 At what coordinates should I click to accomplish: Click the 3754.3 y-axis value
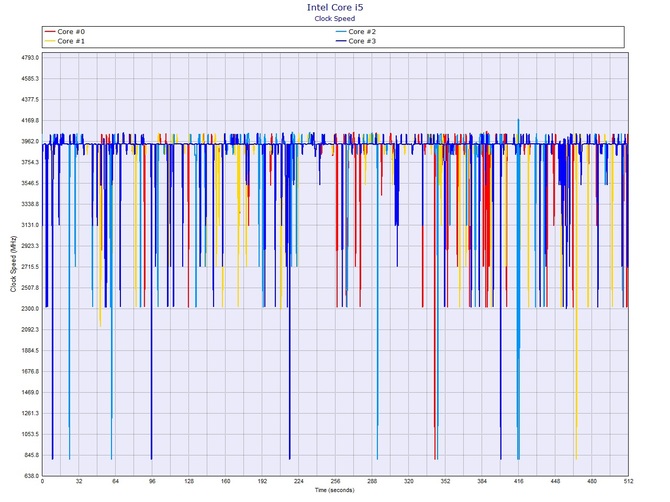coord(30,162)
